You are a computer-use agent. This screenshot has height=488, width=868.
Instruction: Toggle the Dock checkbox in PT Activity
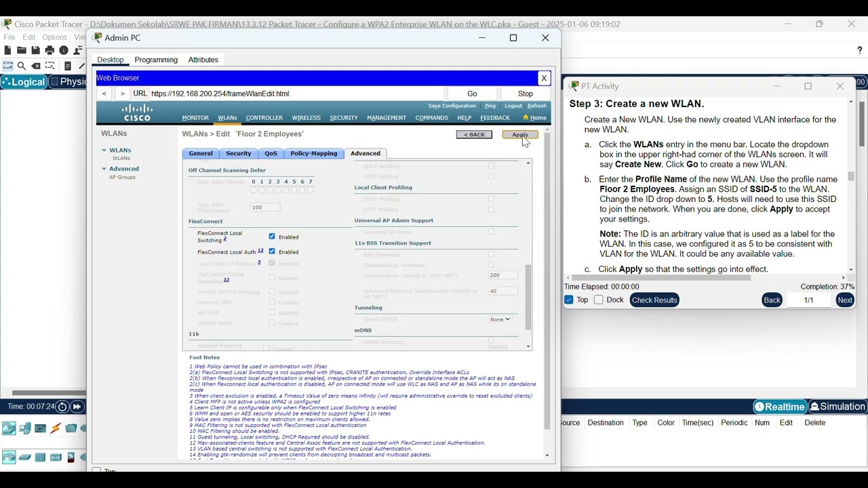(599, 300)
